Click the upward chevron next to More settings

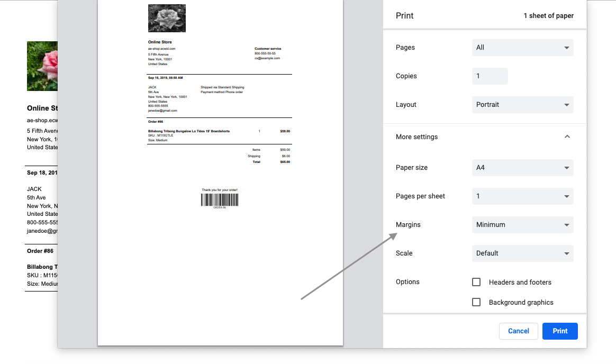[x=567, y=136]
